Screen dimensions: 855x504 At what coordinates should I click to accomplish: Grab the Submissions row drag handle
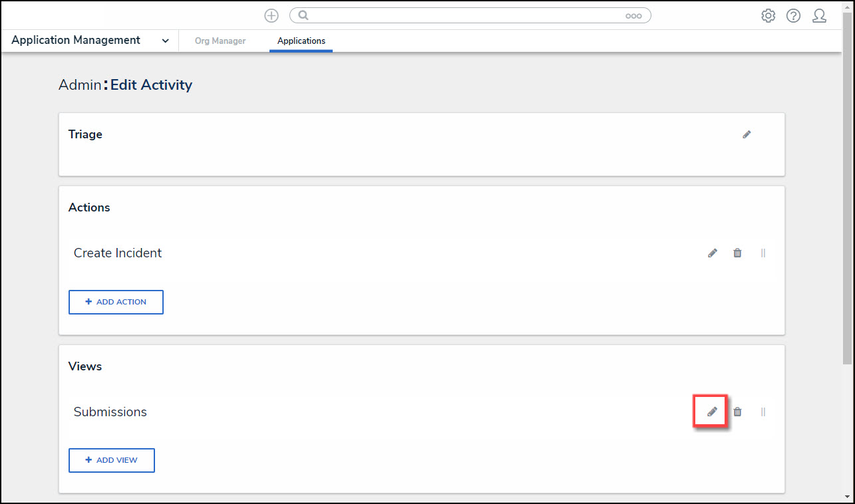pos(763,412)
